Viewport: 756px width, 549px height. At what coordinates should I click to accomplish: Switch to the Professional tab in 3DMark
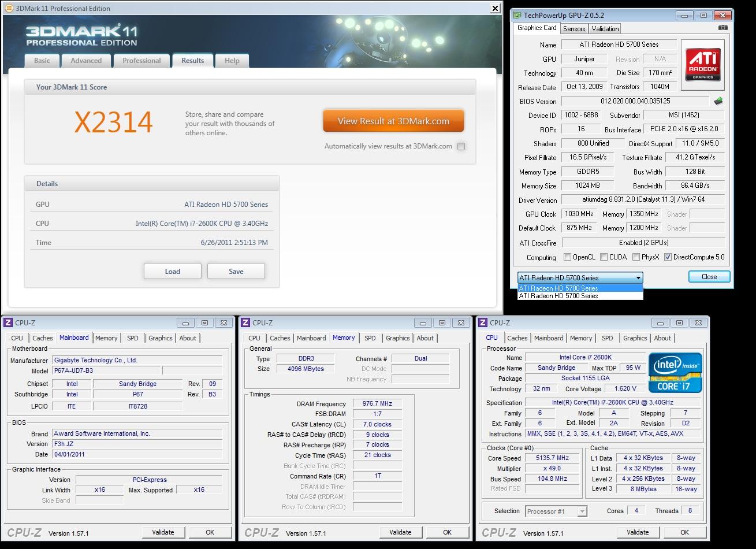[x=141, y=61]
